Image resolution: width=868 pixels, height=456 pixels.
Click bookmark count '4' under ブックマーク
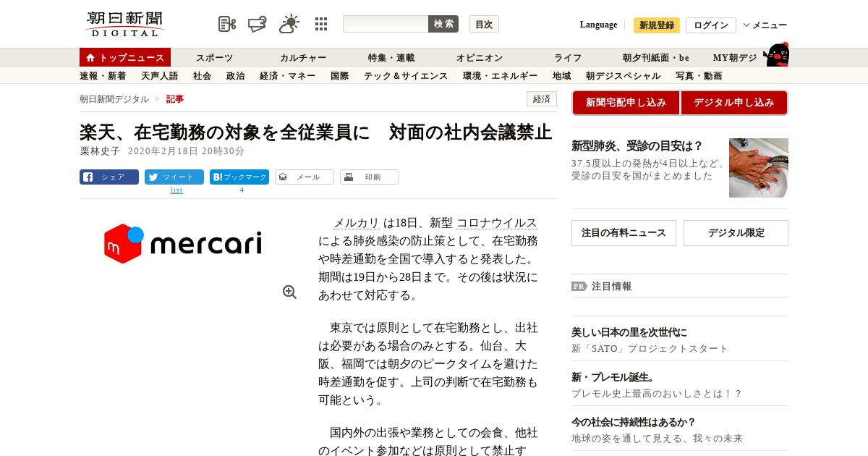pos(242,190)
